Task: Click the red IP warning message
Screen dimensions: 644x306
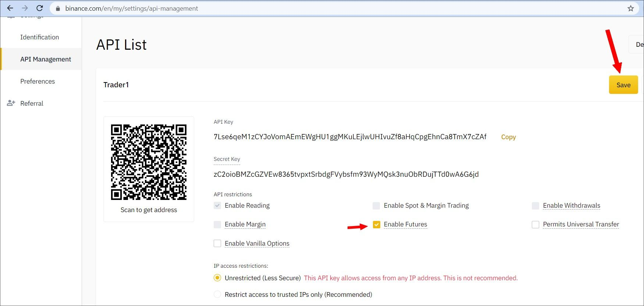Action: click(410, 278)
